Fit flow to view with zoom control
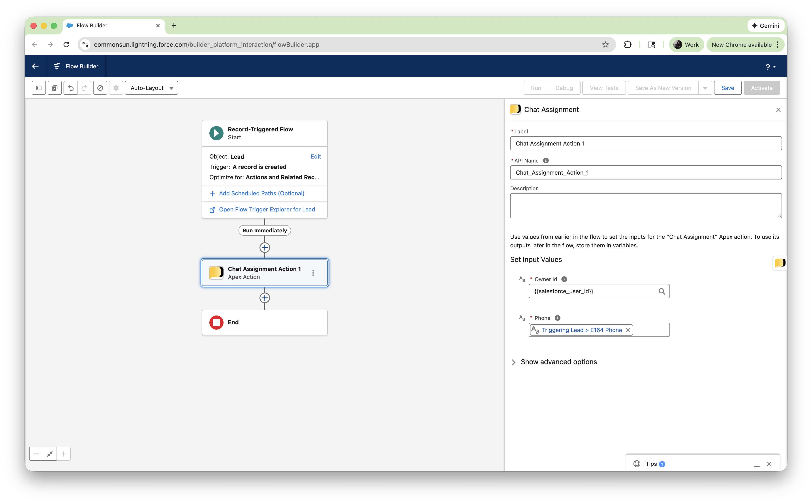 (x=50, y=454)
